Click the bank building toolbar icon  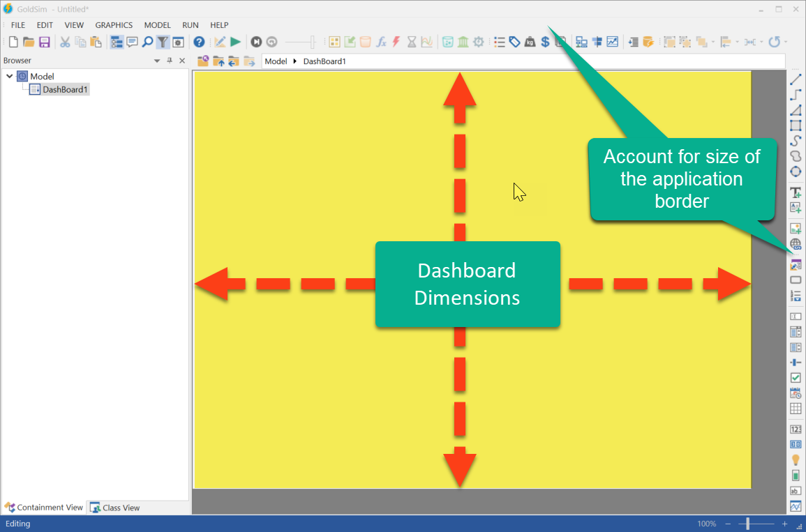click(463, 42)
